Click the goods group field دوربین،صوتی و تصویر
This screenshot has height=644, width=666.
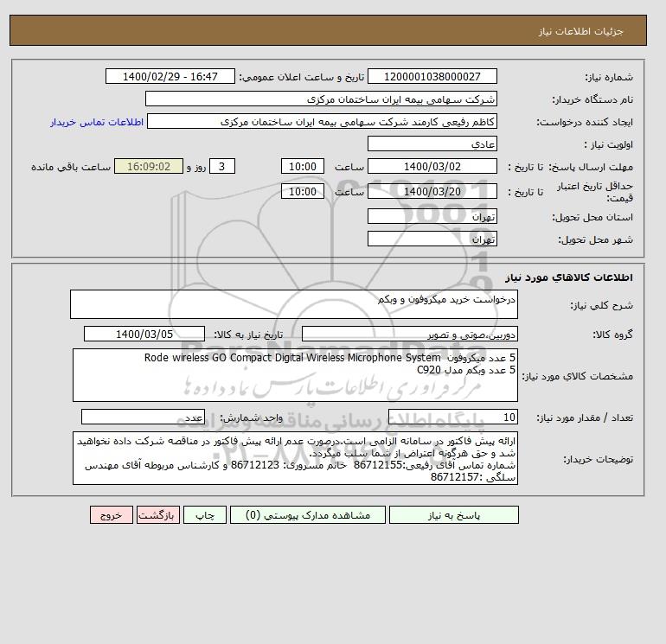[x=409, y=334]
